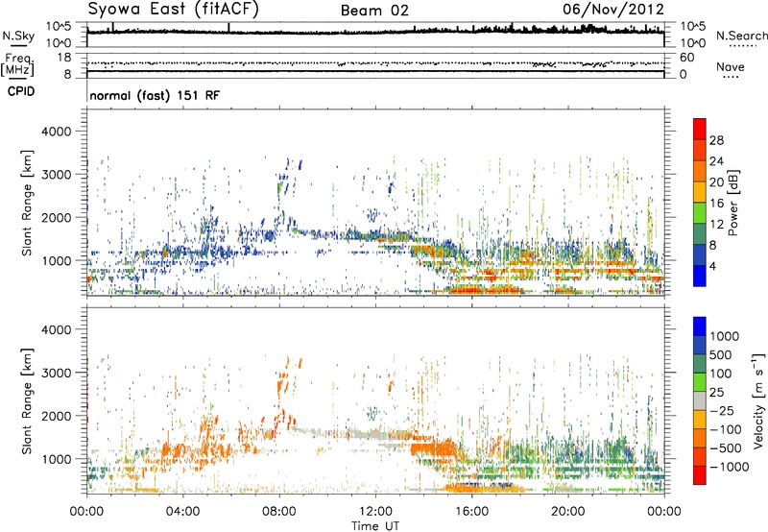Click the "N.Sky" legend label
This screenshot has width=768, height=532.
pos(18,36)
